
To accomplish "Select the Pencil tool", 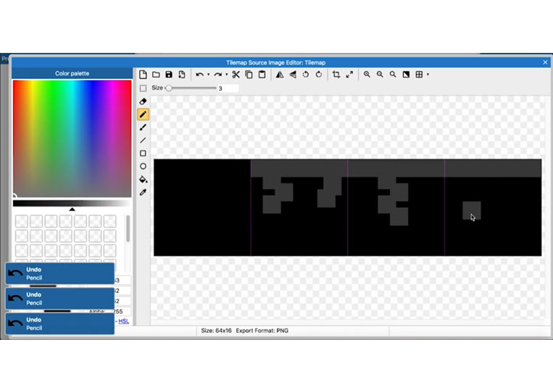I will 143,114.
